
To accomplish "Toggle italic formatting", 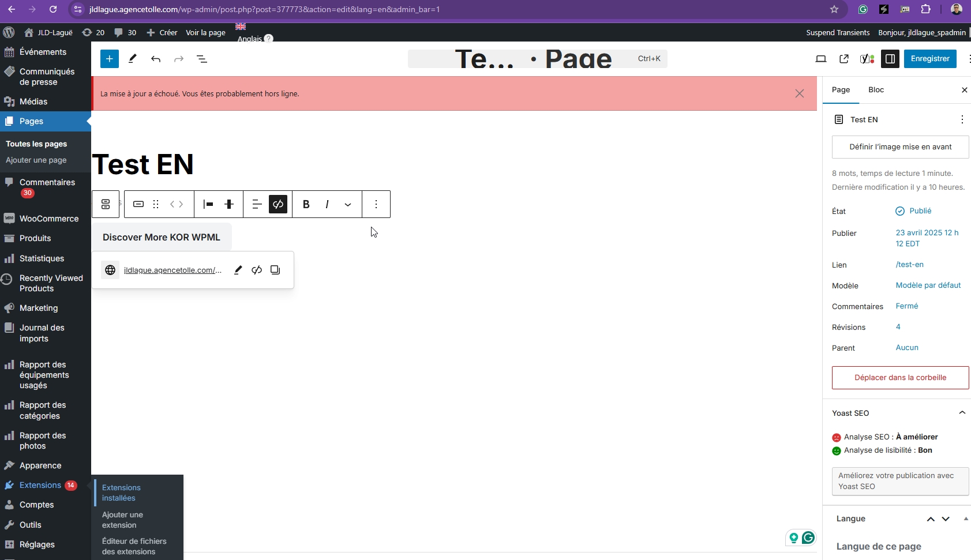I will tap(327, 204).
